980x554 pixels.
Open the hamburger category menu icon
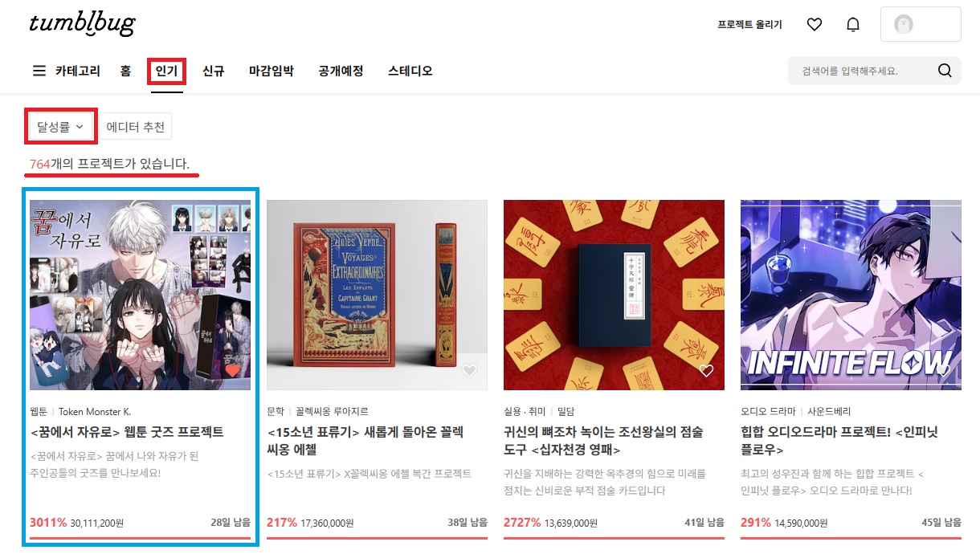pos(39,71)
